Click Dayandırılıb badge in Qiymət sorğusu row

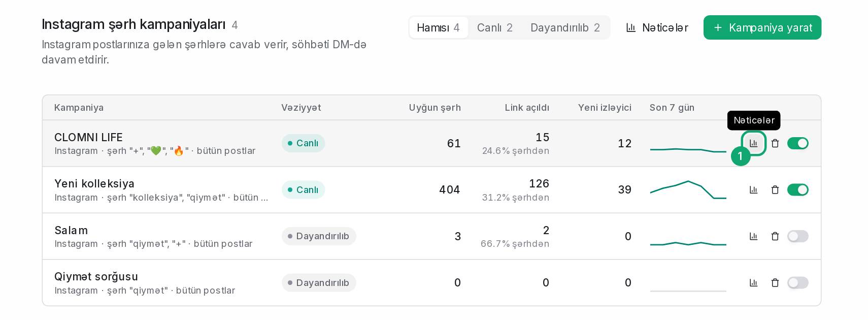pos(319,283)
